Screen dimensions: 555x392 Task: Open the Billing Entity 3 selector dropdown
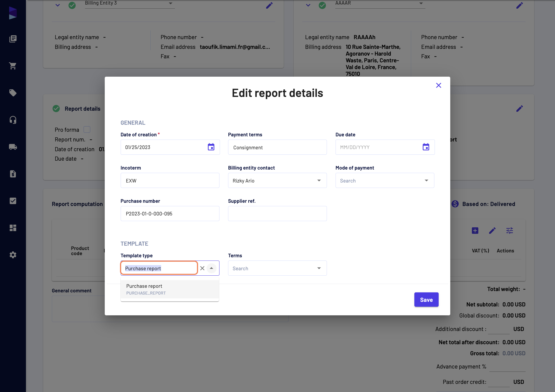point(171,3)
